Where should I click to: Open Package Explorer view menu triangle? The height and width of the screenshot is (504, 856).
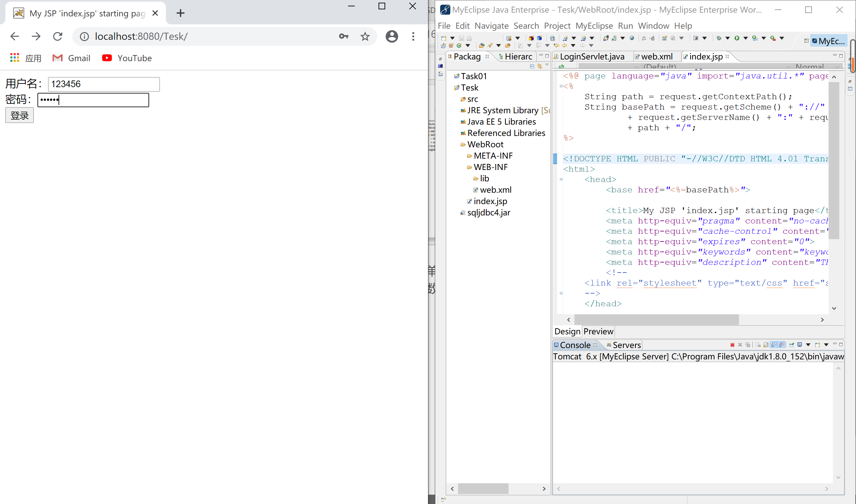click(547, 65)
